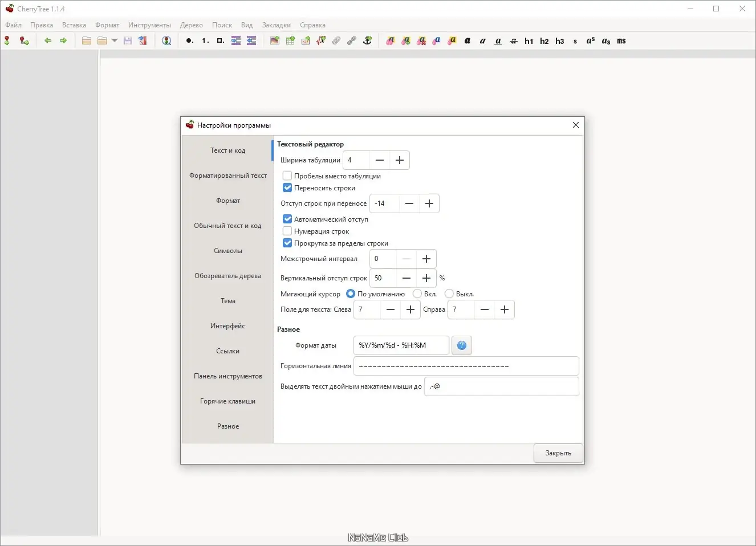This screenshot has height=546, width=756.
Task: Open find in all nodes magnifier
Action: pos(166,40)
